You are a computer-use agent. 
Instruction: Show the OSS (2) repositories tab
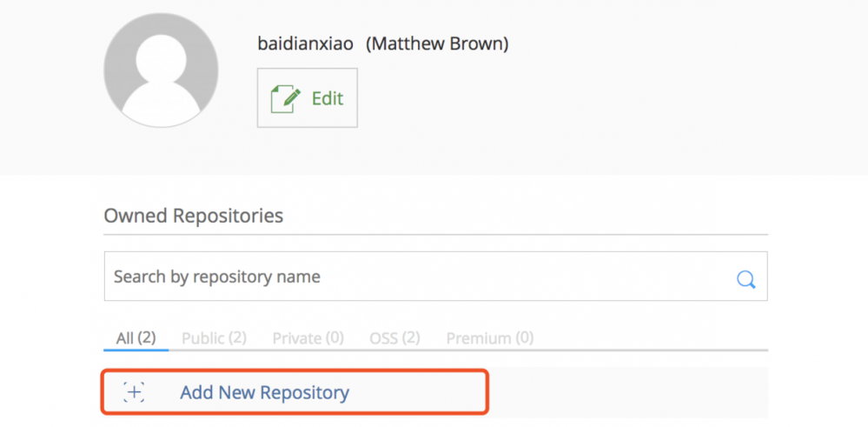coord(394,337)
